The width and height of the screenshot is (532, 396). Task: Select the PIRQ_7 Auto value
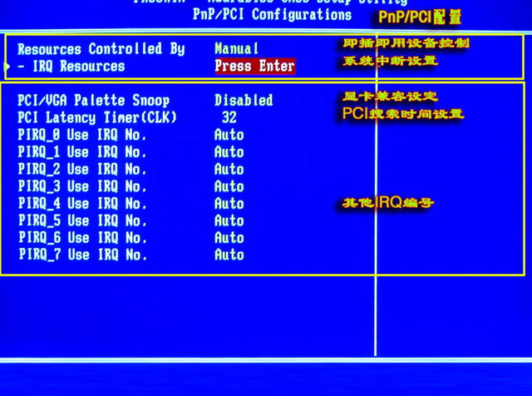229,255
